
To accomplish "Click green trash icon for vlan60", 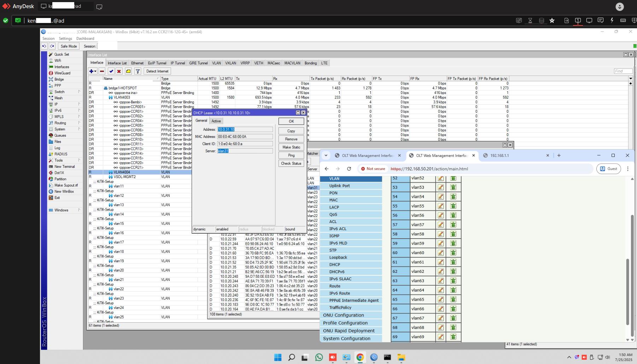I will tap(453, 253).
